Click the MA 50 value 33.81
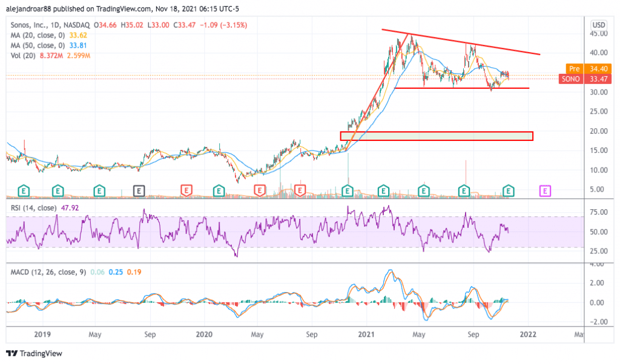The height and width of the screenshot is (364, 620). click(x=78, y=46)
